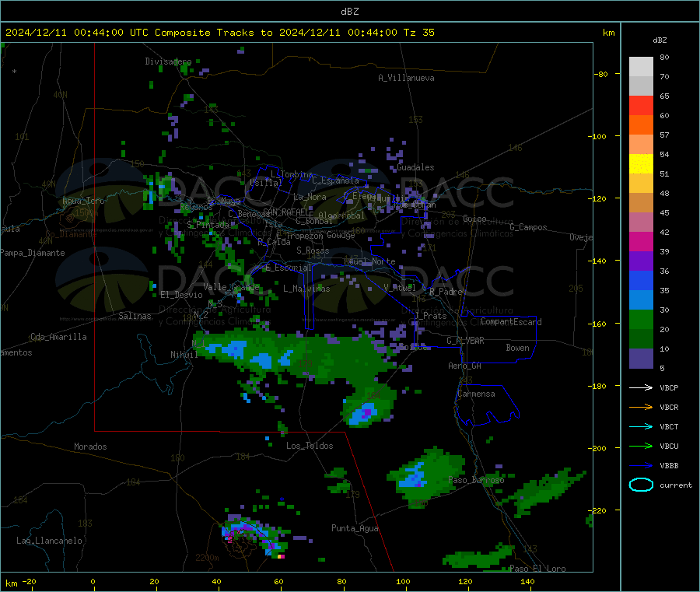Click the Paso_Barroso map label
The height and width of the screenshot is (592, 700).
coord(476,480)
